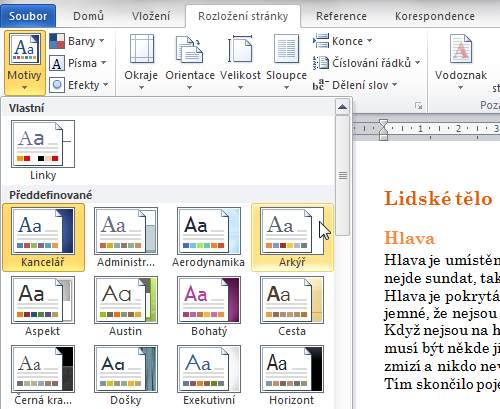
Task: Click the Orientace page orientation icon
Action: point(189,49)
